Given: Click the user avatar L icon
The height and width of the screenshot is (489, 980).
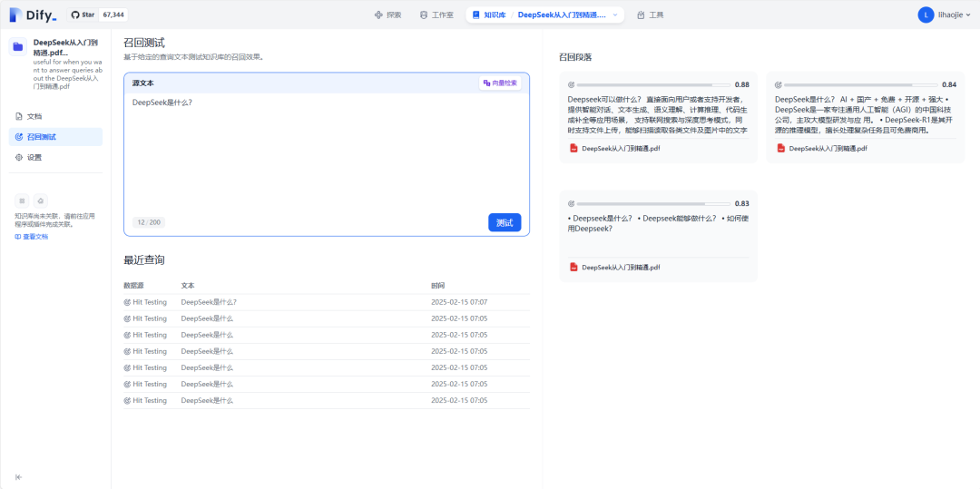Looking at the screenshot, I should [926, 15].
